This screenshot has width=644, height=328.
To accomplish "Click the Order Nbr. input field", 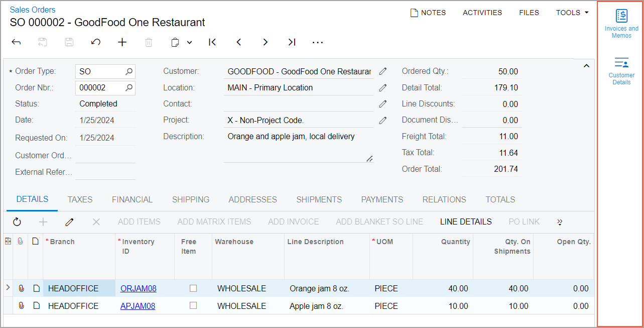I will 100,87.
